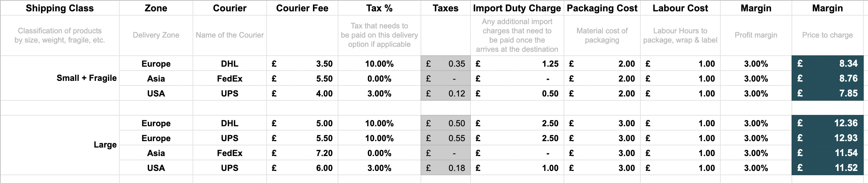This screenshot has height=183, width=868.
Task: Click the FedEx courier cell under Small + Fragile
Action: 229,79
